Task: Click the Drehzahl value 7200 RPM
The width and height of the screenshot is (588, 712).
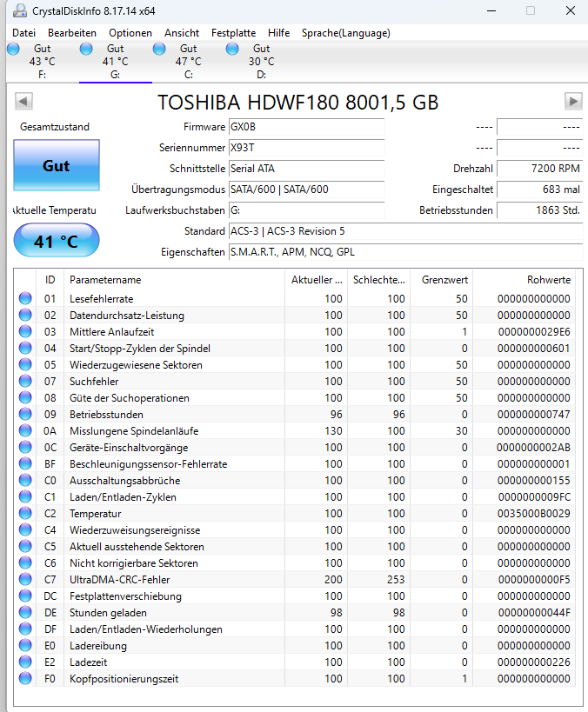Action: point(540,169)
